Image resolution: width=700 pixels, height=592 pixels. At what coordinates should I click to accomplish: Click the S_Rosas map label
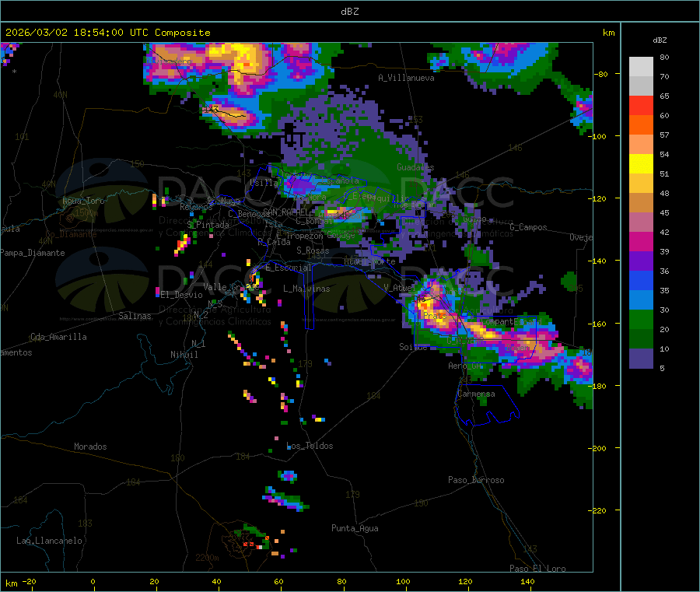tap(313, 250)
